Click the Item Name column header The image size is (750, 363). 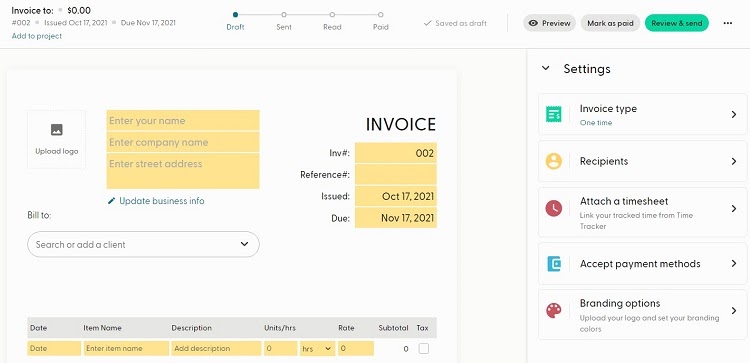pyautogui.click(x=102, y=328)
